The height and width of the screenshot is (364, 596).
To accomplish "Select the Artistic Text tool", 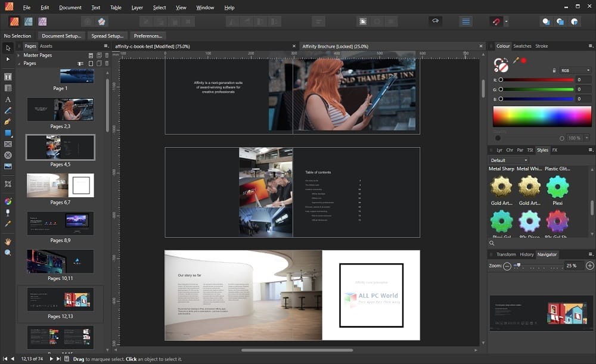I will 8,99.
